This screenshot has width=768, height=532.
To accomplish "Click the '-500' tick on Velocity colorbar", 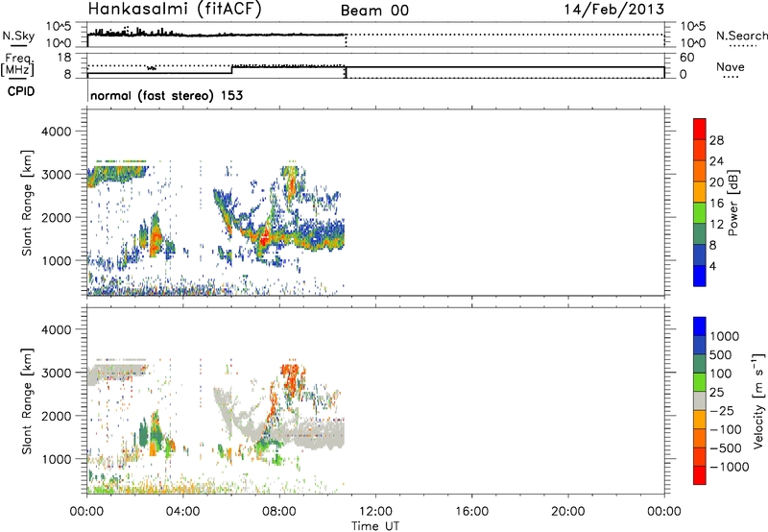I will (x=726, y=448).
